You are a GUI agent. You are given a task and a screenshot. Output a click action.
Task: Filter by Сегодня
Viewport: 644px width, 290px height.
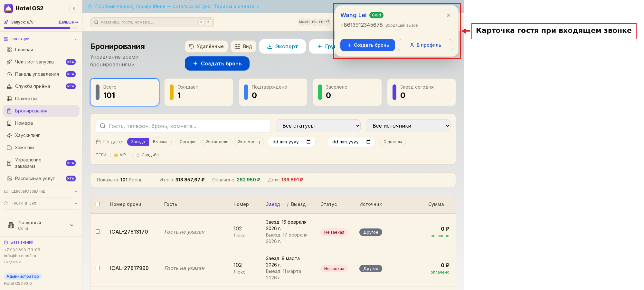click(188, 142)
